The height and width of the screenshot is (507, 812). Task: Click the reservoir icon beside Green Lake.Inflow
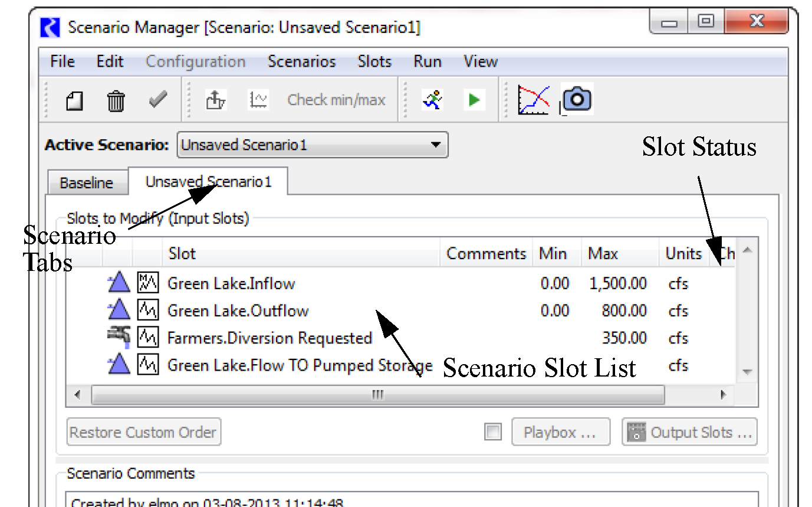(119, 283)
